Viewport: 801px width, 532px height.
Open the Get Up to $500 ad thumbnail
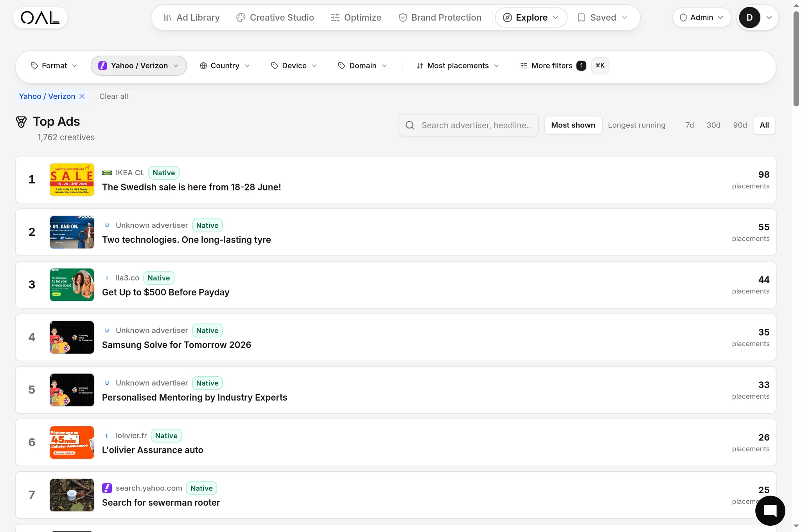coord(72,285)
